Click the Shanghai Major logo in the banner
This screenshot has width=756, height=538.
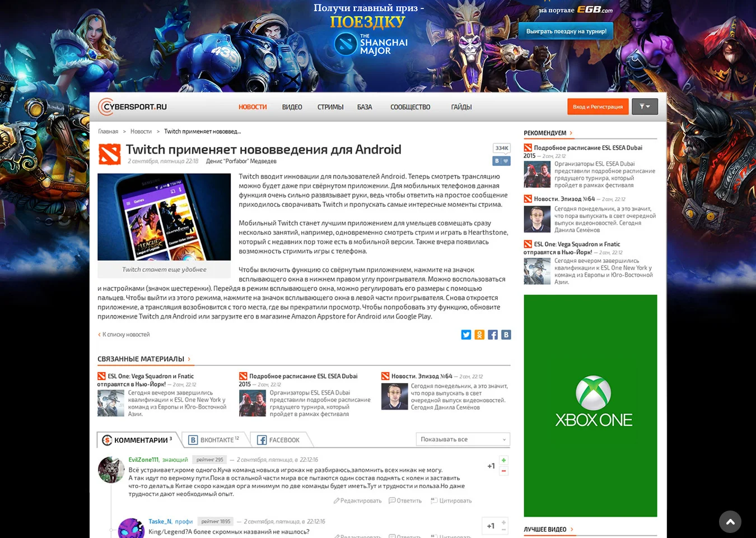371,43
